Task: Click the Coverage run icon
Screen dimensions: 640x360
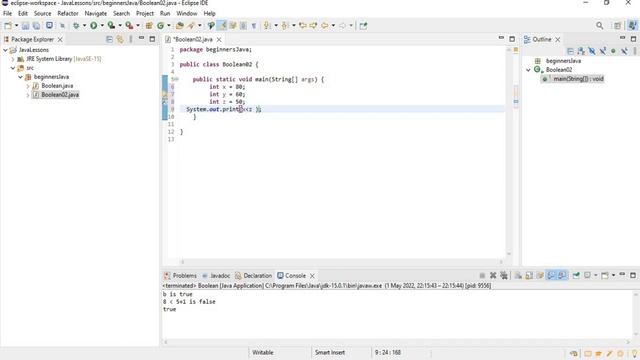Action: tap(111, 25)
